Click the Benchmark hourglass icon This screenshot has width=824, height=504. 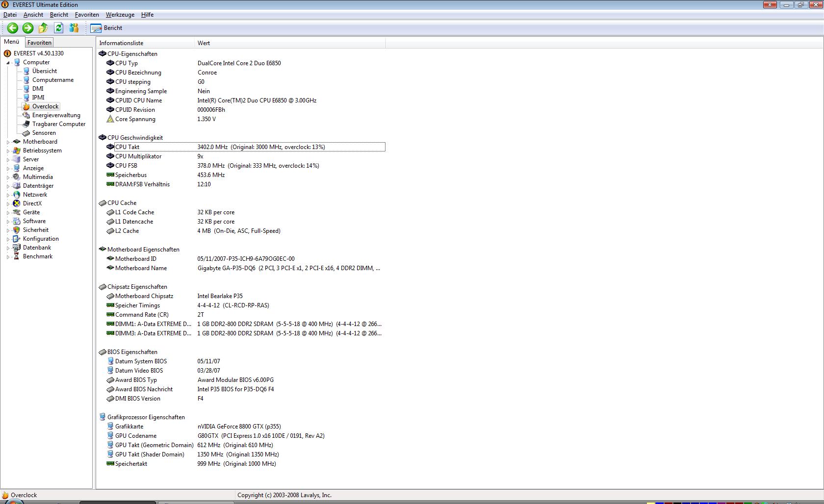pyautogui.click(x=17, y=256)
